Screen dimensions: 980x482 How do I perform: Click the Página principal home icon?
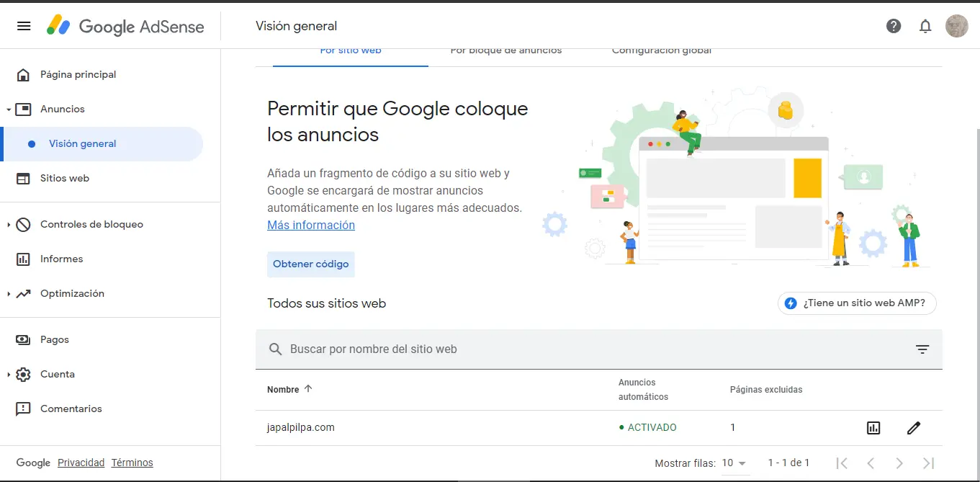23,75
